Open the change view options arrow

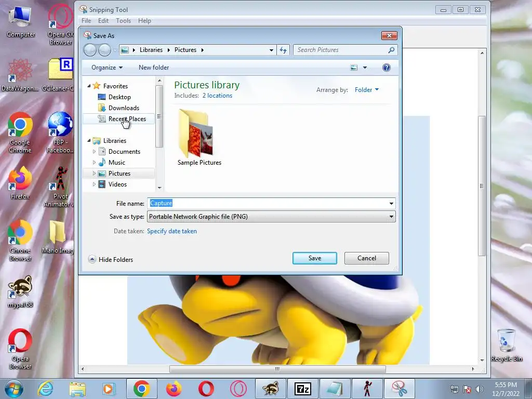pos(365,68)
